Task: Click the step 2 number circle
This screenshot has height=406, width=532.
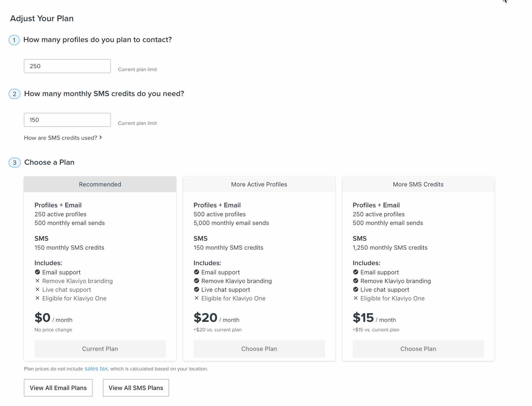Action: coord(15,94)
